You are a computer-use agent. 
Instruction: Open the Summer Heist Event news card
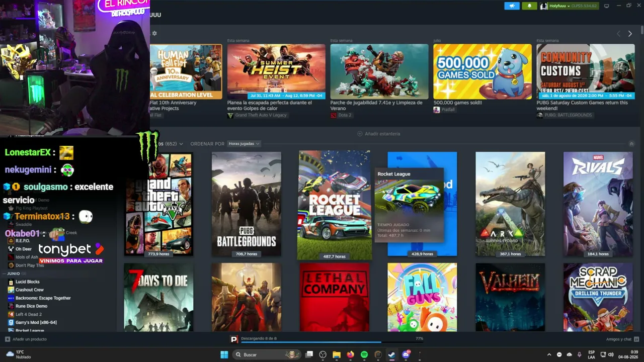click(276, 71)
